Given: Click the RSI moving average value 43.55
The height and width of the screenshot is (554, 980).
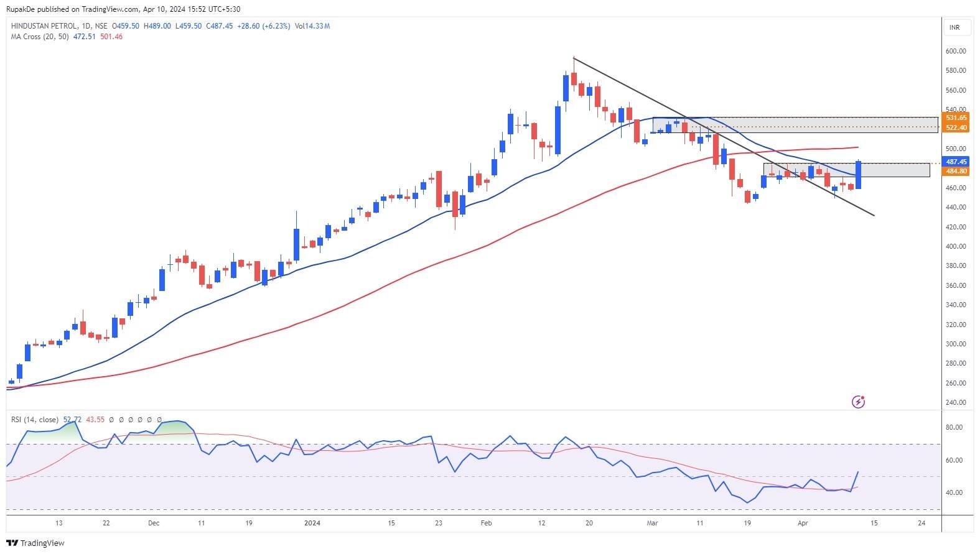Looking at the screenshot, I should pyautogui.click(x=95, y=420).
